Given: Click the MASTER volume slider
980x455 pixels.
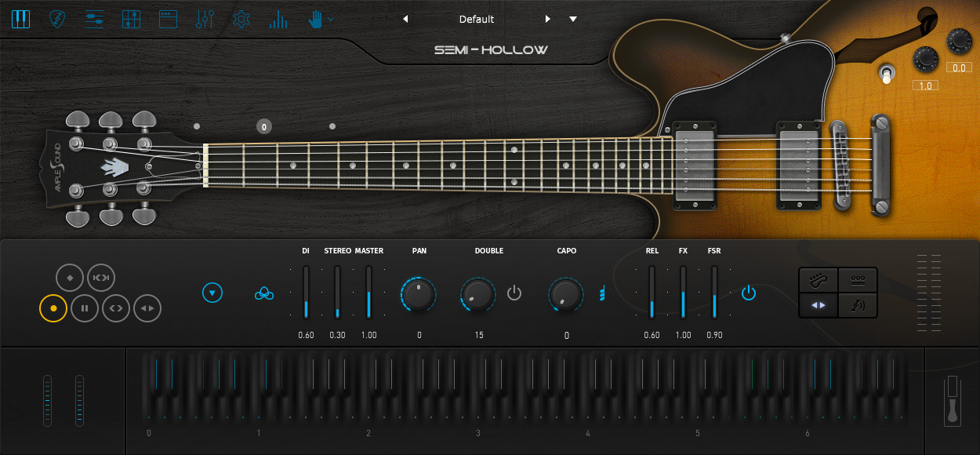Looking at the screenshot, I should click(x=368, y=292).
